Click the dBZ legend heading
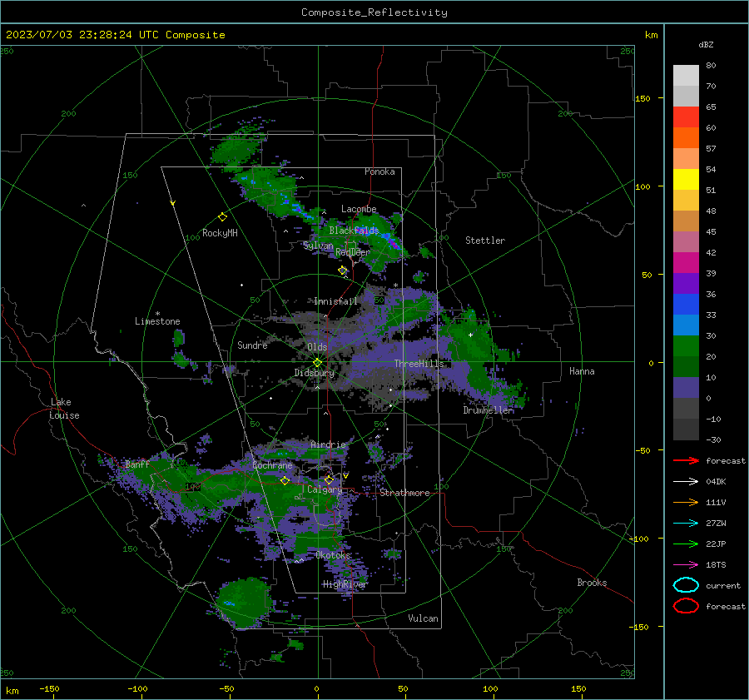749x700 pixels. pyautogui.click(x=706, y=44)
